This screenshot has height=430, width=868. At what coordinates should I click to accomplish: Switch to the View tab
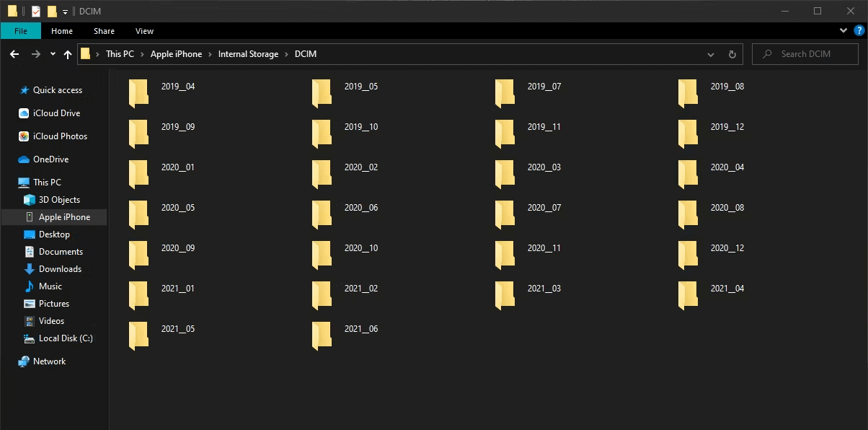[144, 31]
